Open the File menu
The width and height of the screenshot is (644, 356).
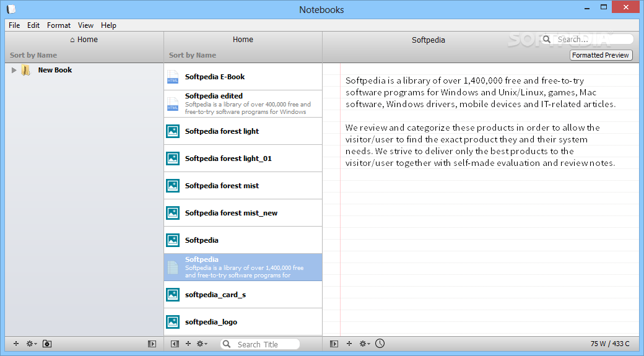[x=14, y=25]
